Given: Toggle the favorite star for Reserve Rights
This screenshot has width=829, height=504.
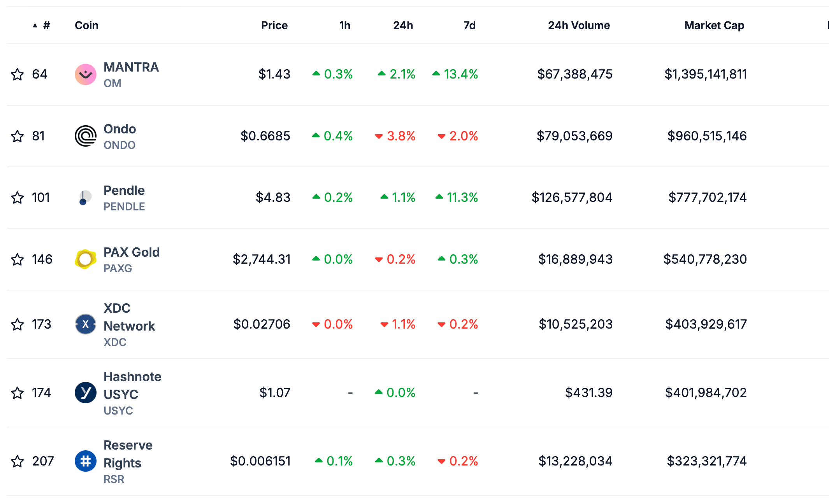Looking at the screenshot, I should tap(18, 461).
